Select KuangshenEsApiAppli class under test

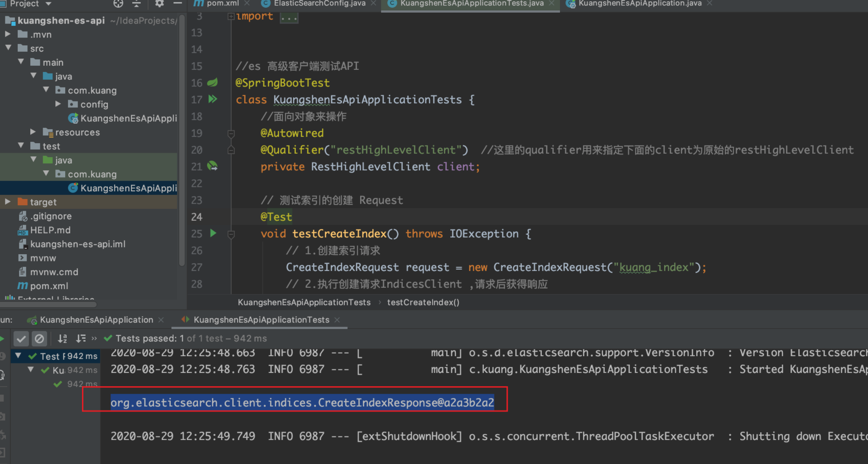[129, 188]
